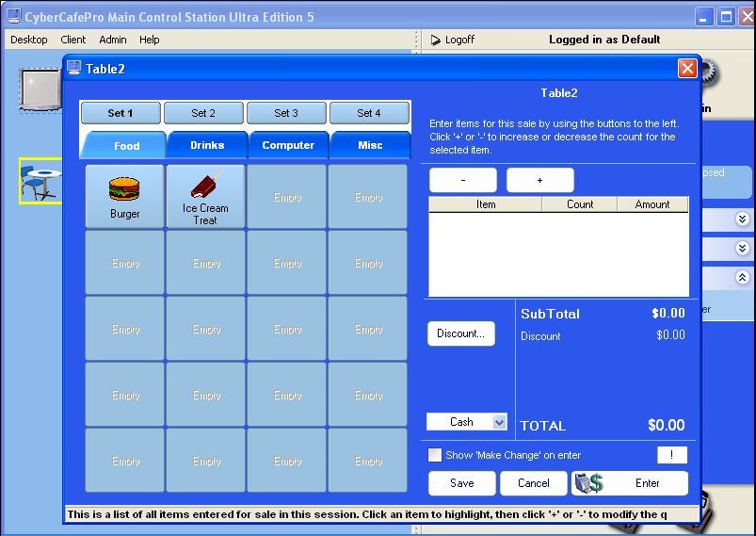Expand the first collapsed side panel
The height and width of the screenshot is (536, 756).
pyautogui.click(x=742, y=219)
